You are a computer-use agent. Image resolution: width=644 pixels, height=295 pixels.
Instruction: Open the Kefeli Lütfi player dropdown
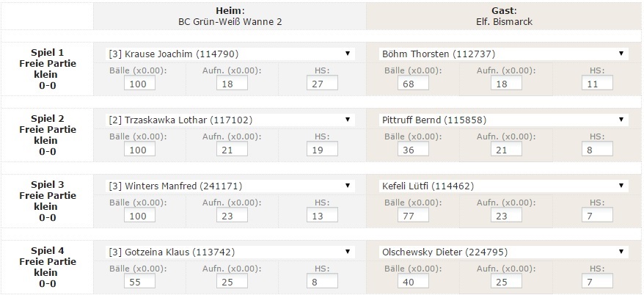click(x=503, y=186)
